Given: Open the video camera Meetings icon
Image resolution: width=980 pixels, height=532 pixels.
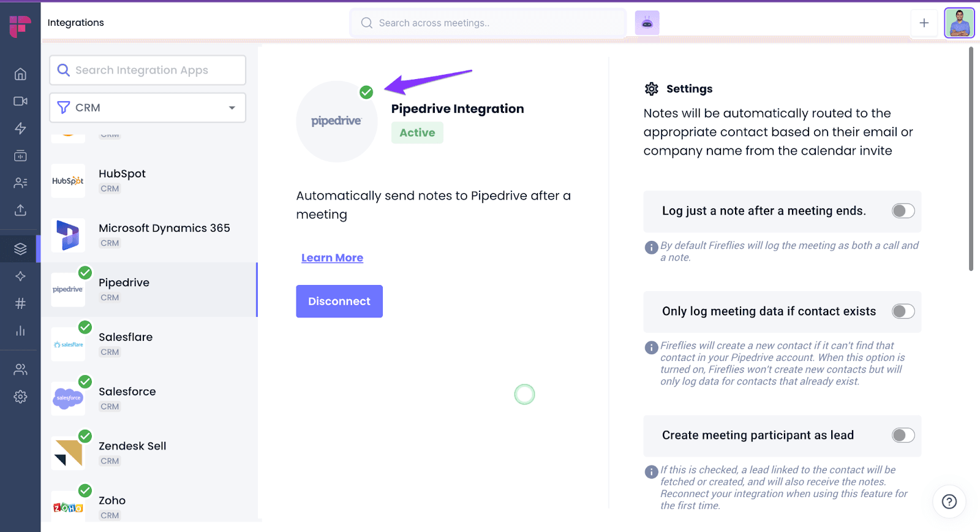Looking at the screenshot, I should click(x=20, y=101).
